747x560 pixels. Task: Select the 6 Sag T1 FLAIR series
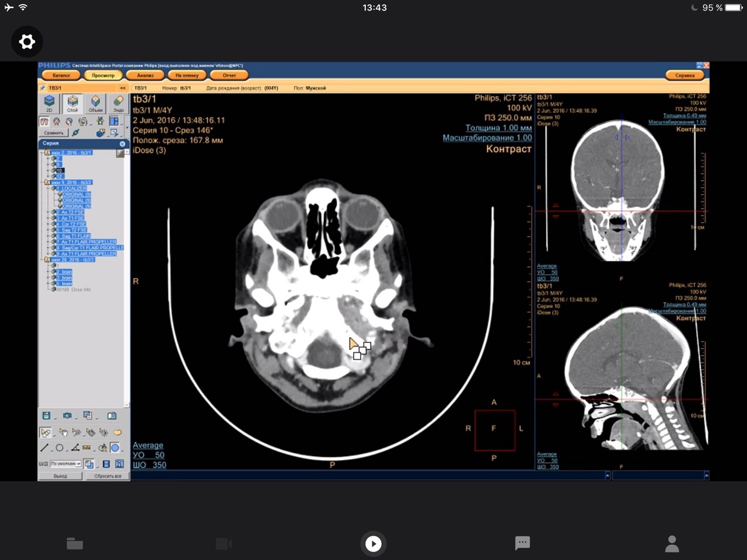coord(74,236)
